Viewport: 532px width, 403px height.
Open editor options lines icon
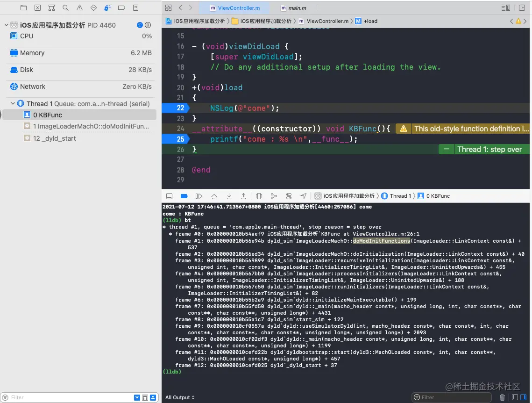click(x=505, y=7)
